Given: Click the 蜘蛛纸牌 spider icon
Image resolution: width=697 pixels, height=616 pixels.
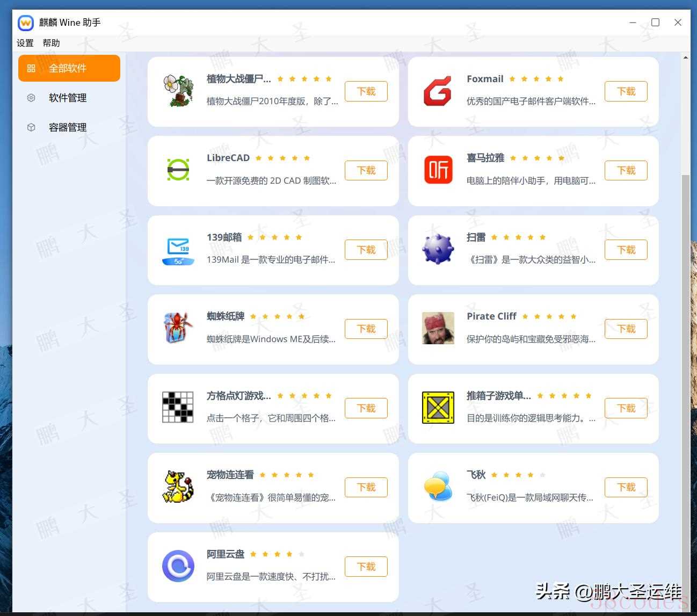Looking at the screenshot, I should pyautogui.click(x=178, y=328).
